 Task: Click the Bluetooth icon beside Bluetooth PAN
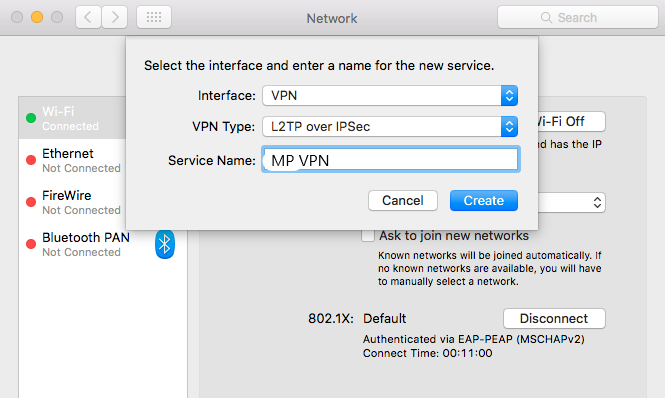[165, 244]
